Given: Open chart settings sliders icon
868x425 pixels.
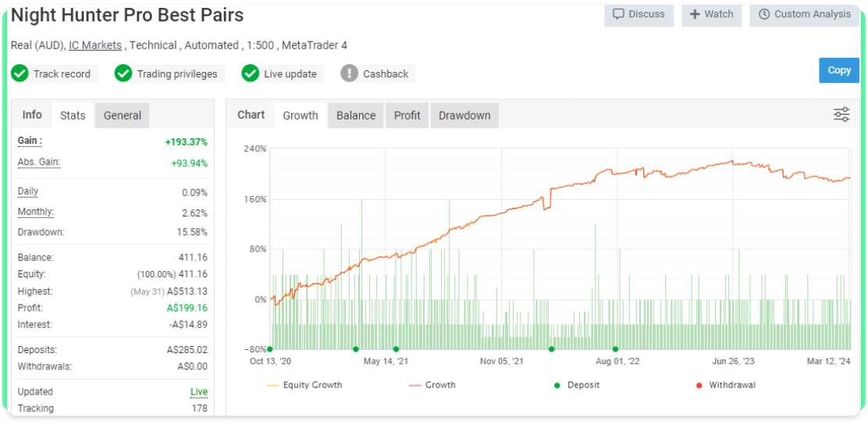Looking at the screenshot, I should pyautogui.click(x=841, y=115).
